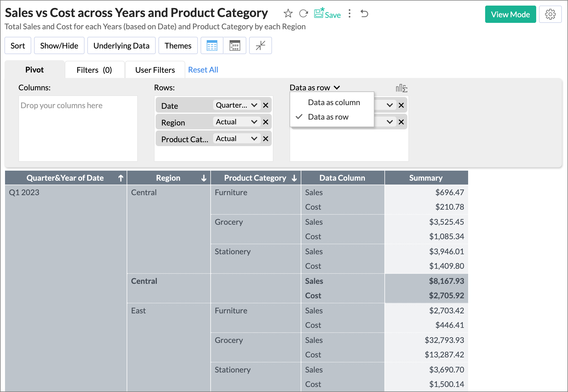Click the chart summary icon above data box

click(x=401, y=88)
